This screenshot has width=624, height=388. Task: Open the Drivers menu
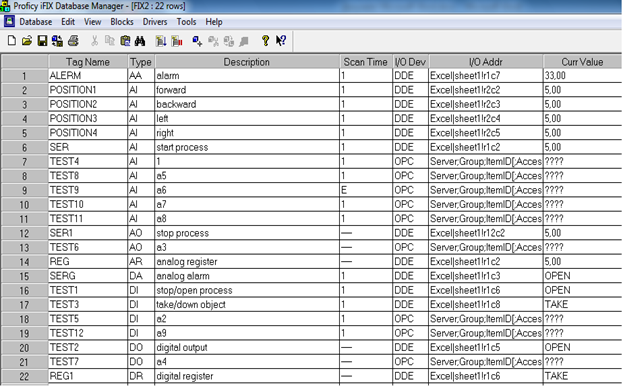click(155, 22)
